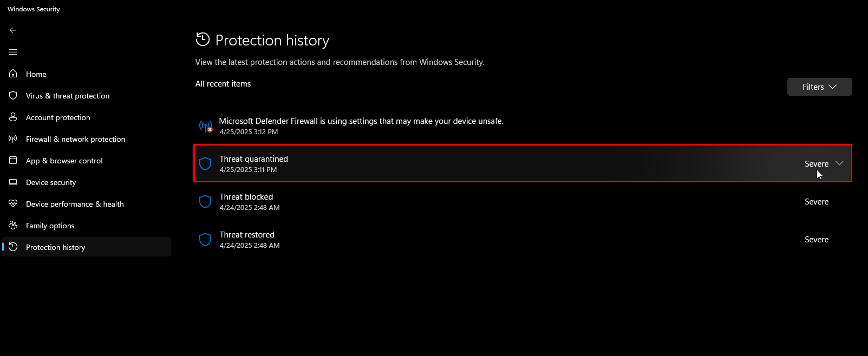Click the Device performance heart icon
This screenshot has width=868, height=356.
pyautogui.click(x=13, y=203)
